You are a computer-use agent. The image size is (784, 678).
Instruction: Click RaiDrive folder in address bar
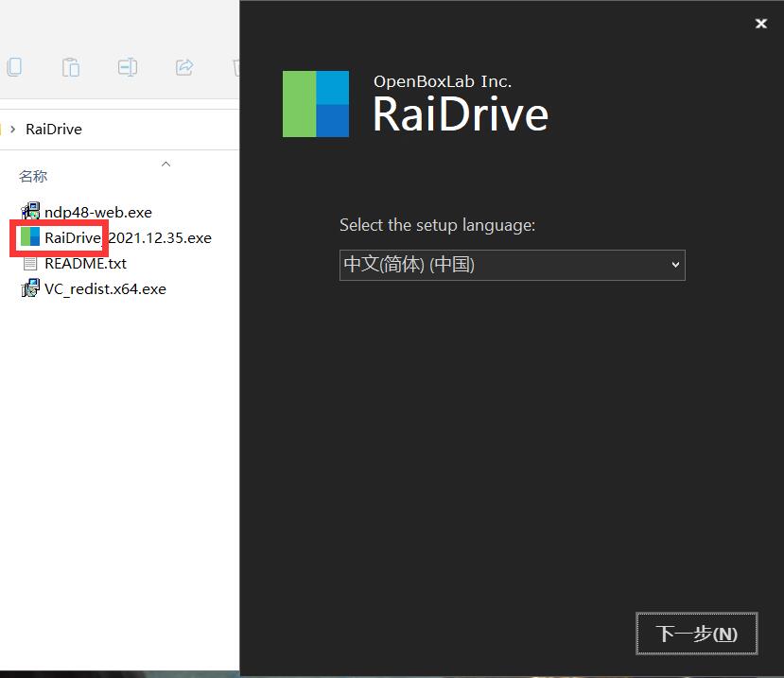coord(54,129)
